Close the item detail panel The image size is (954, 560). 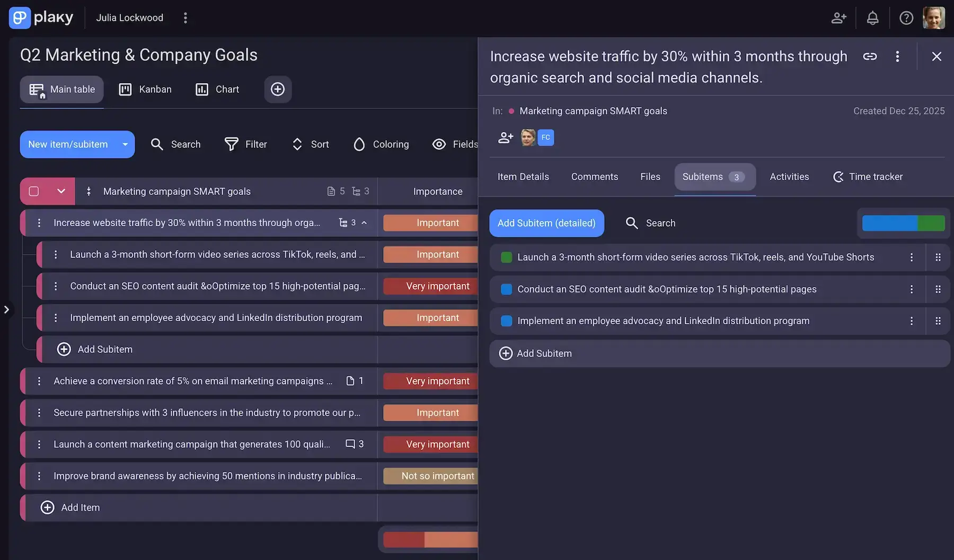(x=937, y=56)
